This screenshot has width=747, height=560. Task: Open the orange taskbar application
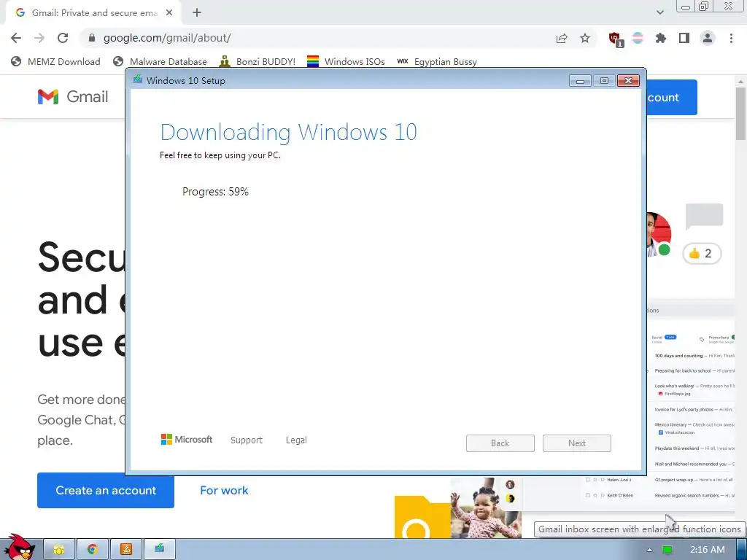tap(125, 550)
